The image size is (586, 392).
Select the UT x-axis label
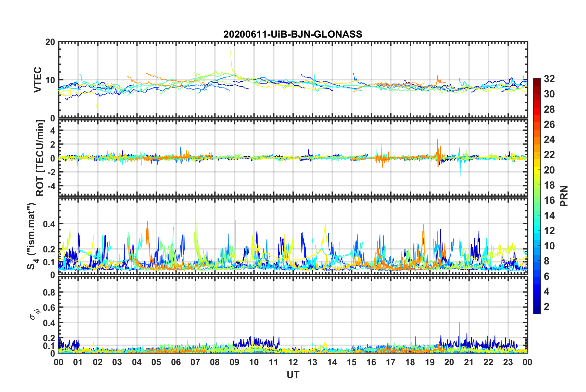click(x=293, y=374)
